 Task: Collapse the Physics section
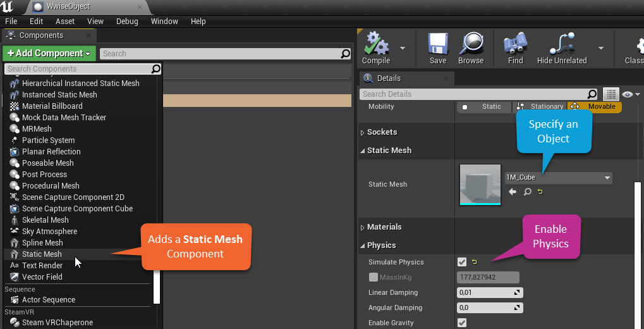362,246
